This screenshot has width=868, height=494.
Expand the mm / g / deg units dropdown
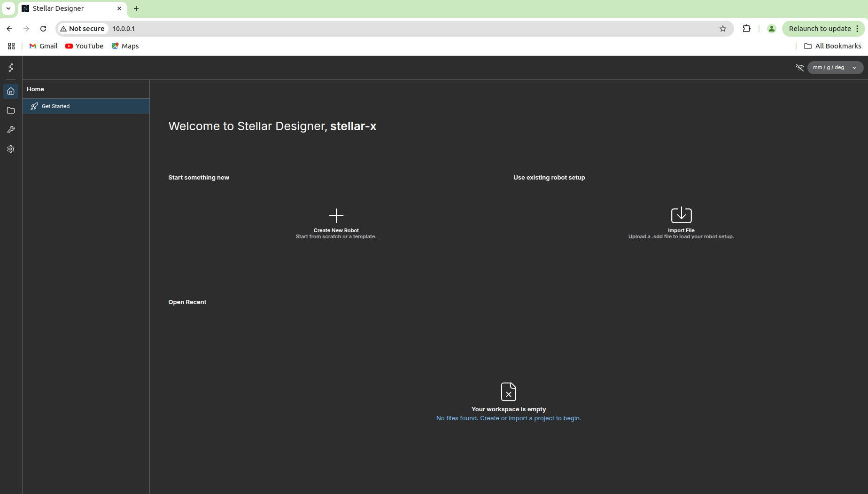point(835,68)
